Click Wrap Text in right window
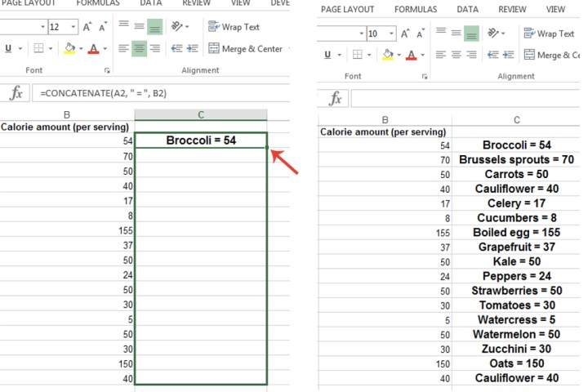Screen dimensions: 588x392 coord(549,33)
